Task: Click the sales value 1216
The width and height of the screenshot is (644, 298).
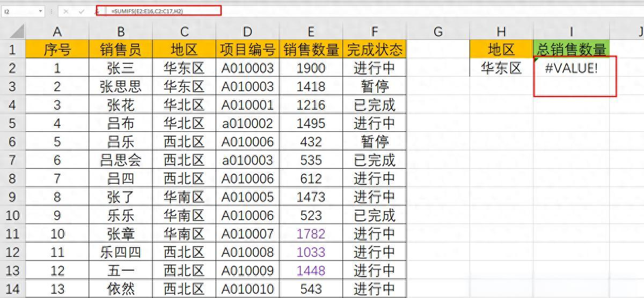Action: [x=311, y=105]
